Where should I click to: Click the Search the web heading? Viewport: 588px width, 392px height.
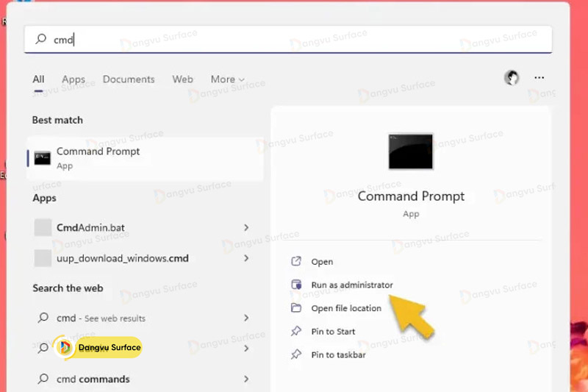tap(68, 288)
